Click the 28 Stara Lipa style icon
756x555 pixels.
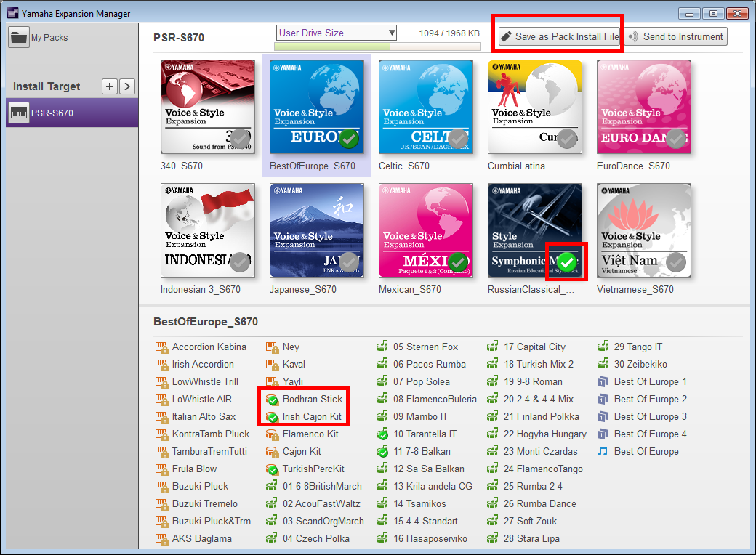click(493, 538)
